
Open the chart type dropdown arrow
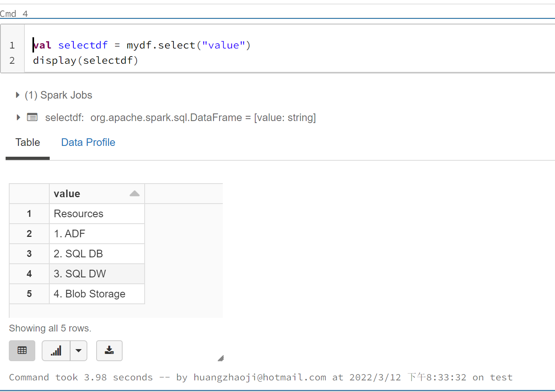(x=79, y=350)
